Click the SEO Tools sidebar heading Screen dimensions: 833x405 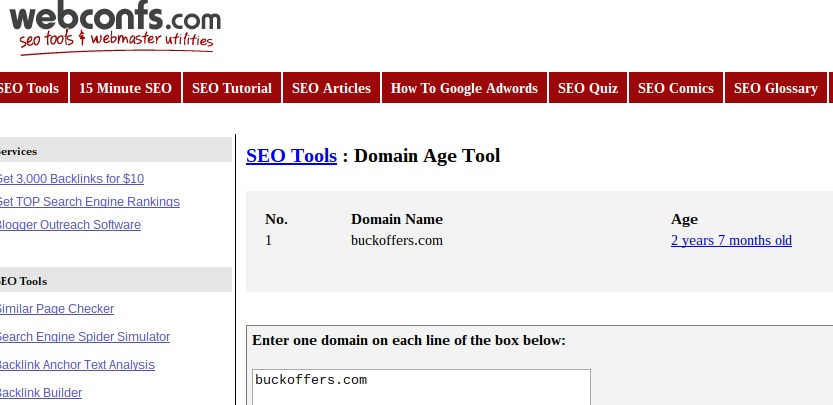[x=115, y=281]
